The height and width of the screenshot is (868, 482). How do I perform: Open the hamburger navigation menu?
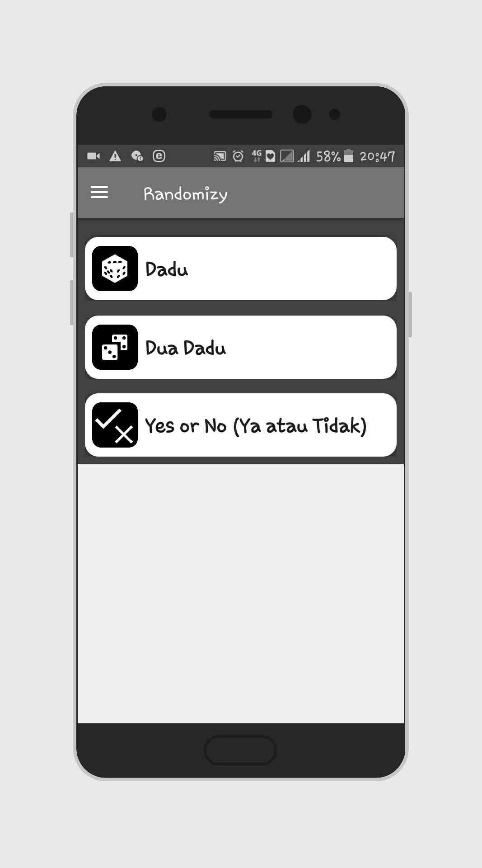pyautogui.click(x=99, y=193)
